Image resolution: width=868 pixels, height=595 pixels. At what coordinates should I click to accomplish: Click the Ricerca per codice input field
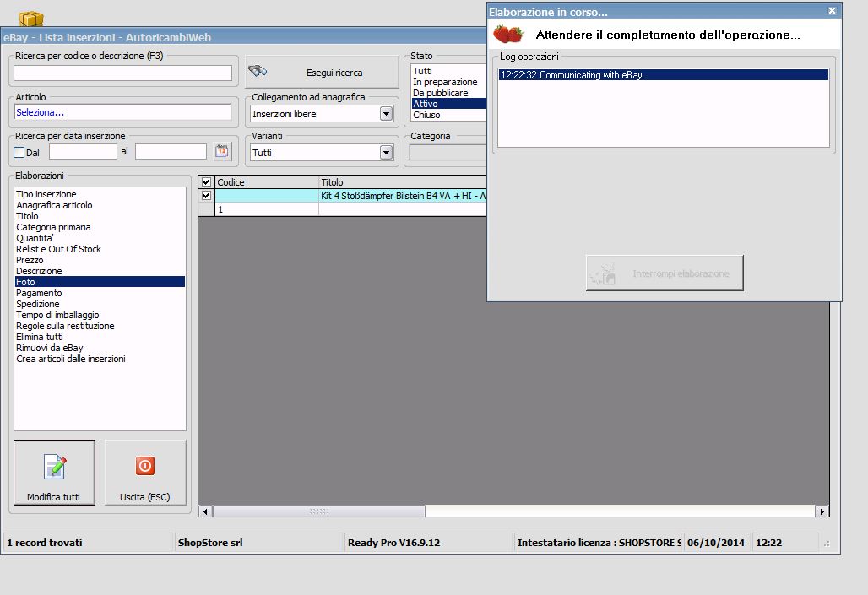[x=123, y=73]
